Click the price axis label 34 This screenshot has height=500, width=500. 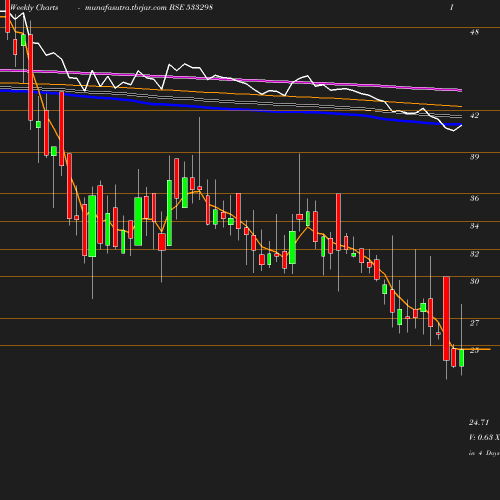[474, 226]
